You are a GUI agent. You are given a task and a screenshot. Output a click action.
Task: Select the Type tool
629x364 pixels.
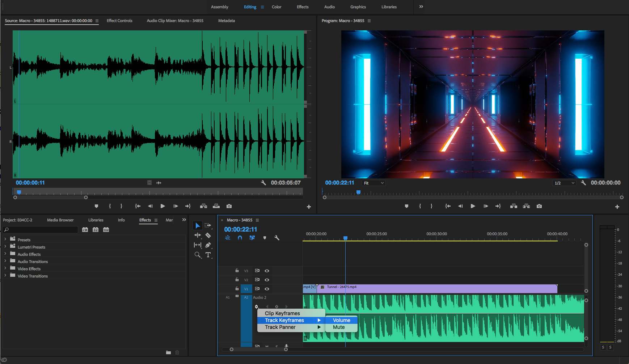[208, 255]
